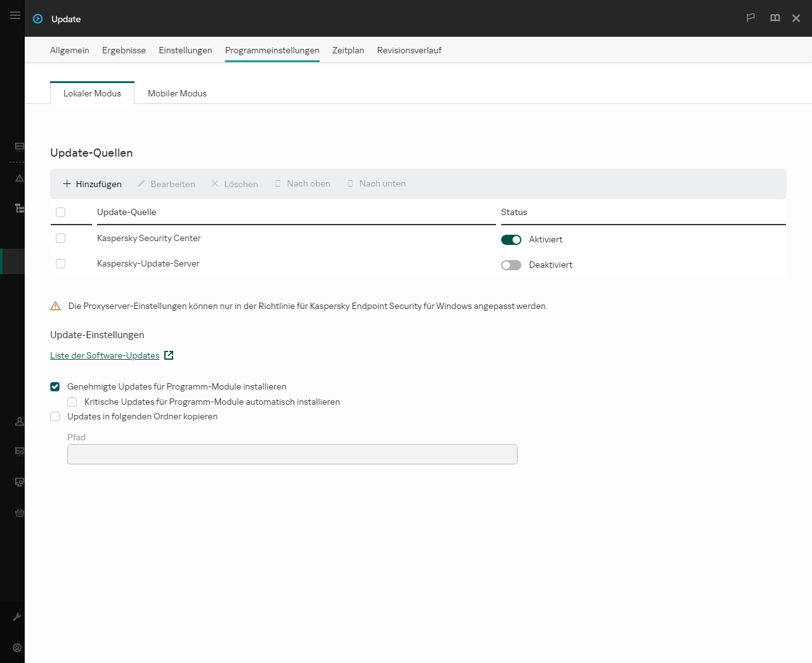The width and height of the screenshot is (812, 663).
Task: Check Kritische Updates automatisch installieren
Action: coord(72,402)
